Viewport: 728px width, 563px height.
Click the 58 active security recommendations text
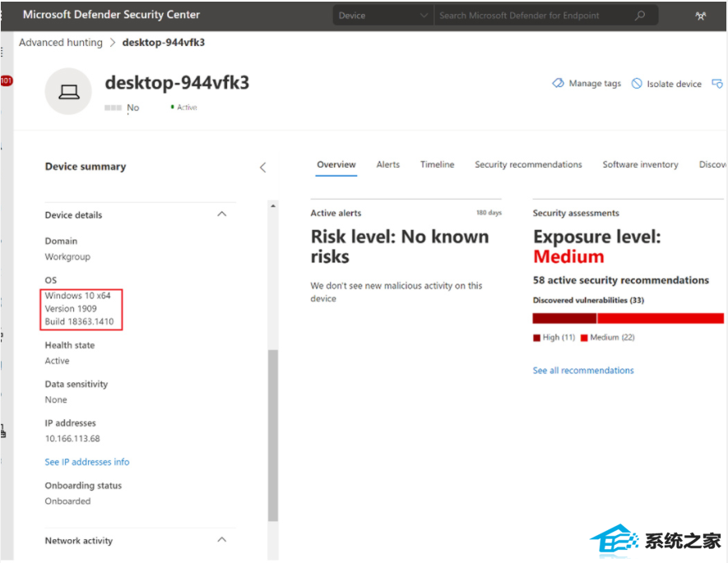point(621,280)
